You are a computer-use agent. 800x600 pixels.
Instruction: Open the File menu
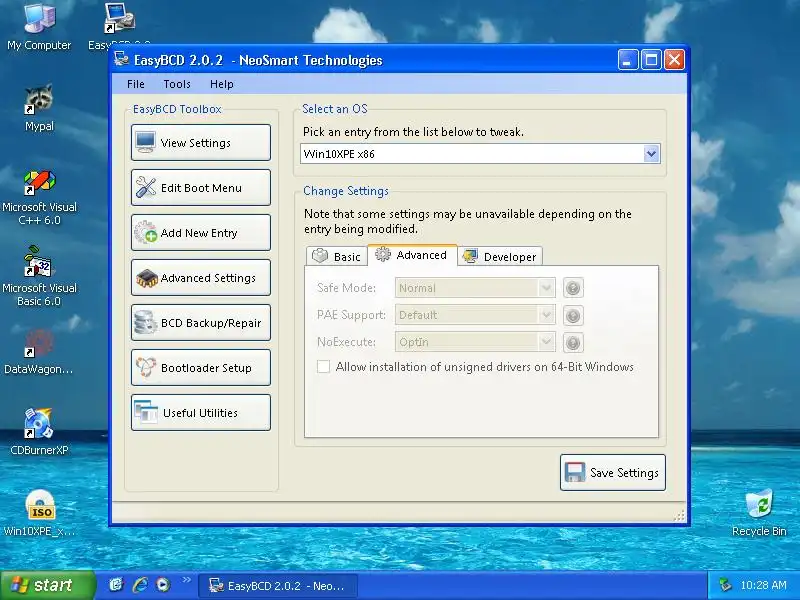click(136, 84)
